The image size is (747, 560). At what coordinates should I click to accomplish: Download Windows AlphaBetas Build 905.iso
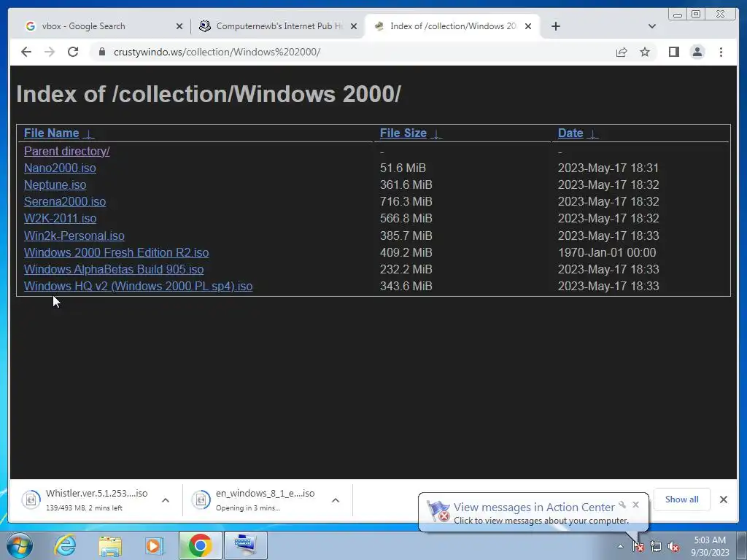point(114,269)
